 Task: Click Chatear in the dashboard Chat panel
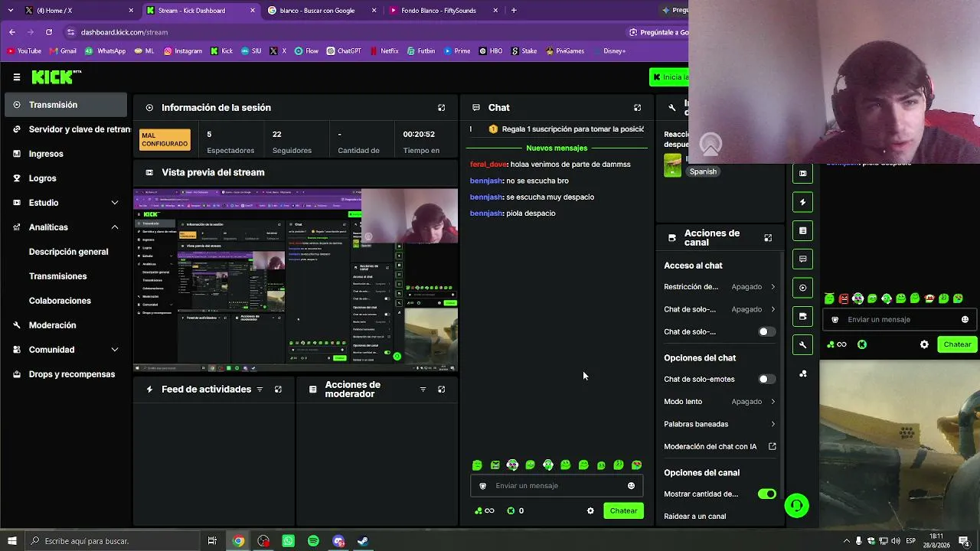(x=623, y=511)
